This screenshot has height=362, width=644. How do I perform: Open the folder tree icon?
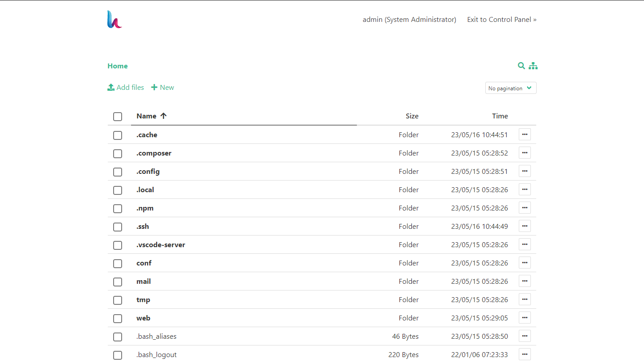pos(533,66)
